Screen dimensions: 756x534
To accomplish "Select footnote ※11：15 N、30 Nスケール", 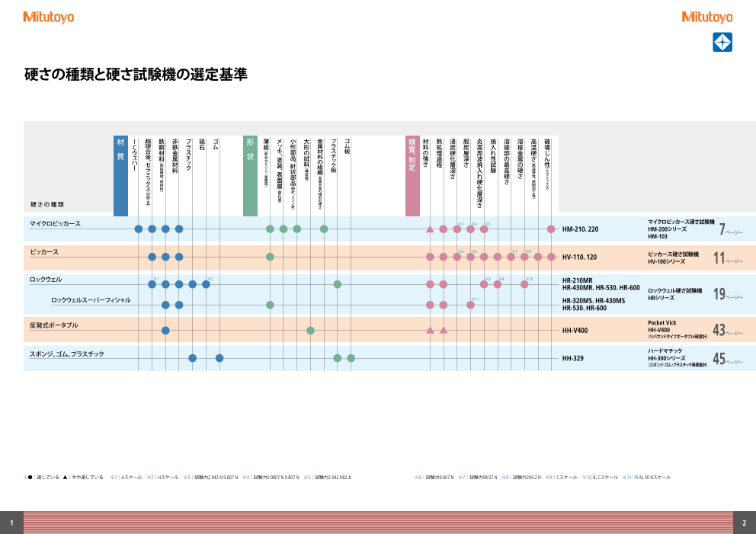I will click(646, 478).
